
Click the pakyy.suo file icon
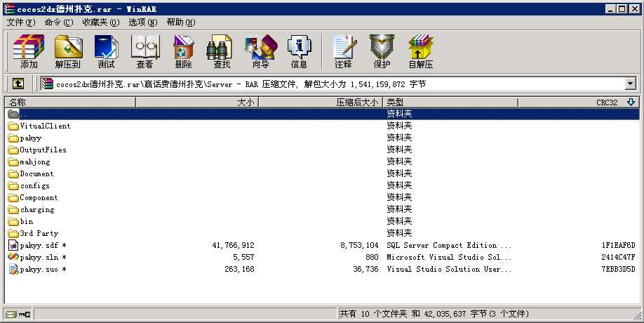[x=13, y=269]
